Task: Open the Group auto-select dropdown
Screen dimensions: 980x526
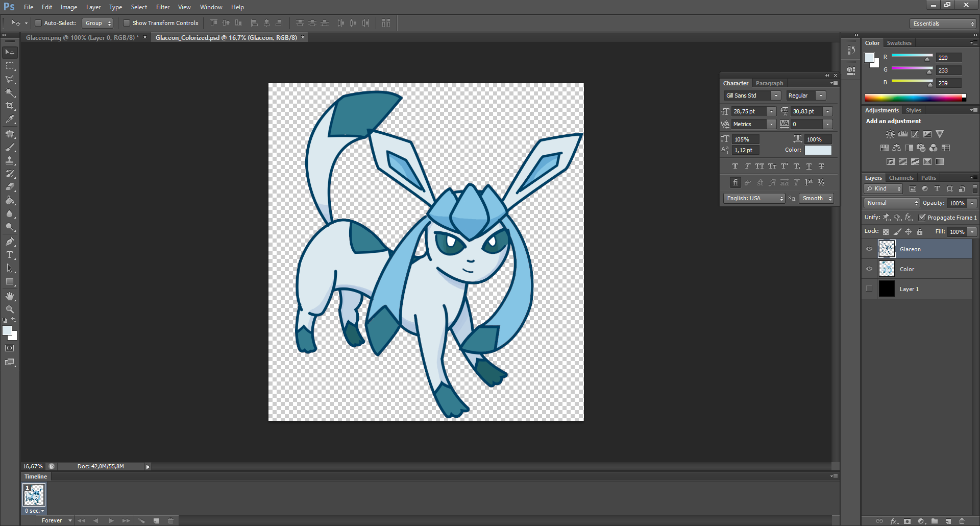Action: pyautogui.click(x=97, y=23)
